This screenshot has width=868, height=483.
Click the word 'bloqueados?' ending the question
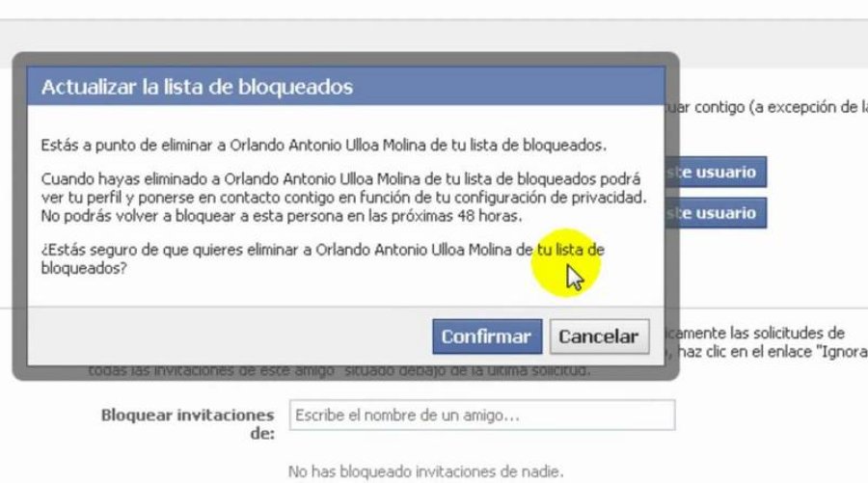(84, 268)
